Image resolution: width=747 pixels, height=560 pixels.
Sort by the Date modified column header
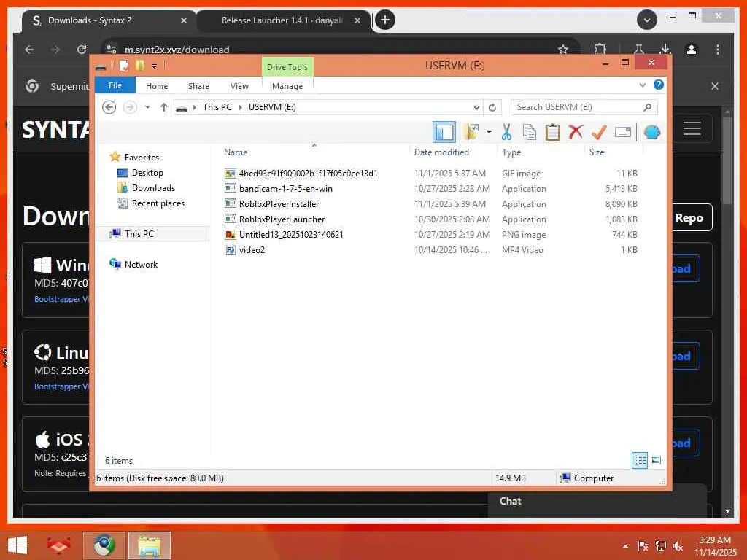click(x=441, y=152)
